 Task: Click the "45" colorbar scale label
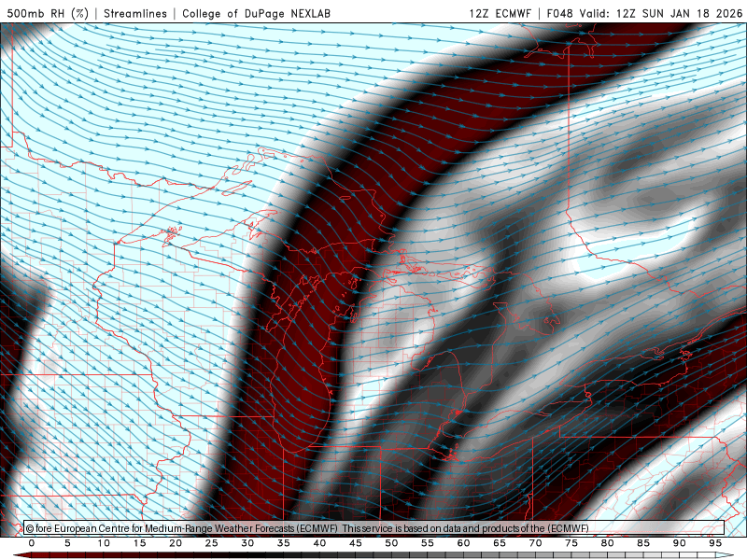tap(356, 543)
